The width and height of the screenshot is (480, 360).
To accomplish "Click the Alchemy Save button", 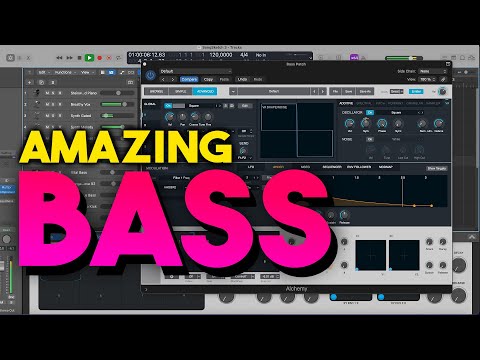I will (x=349, y=91).
